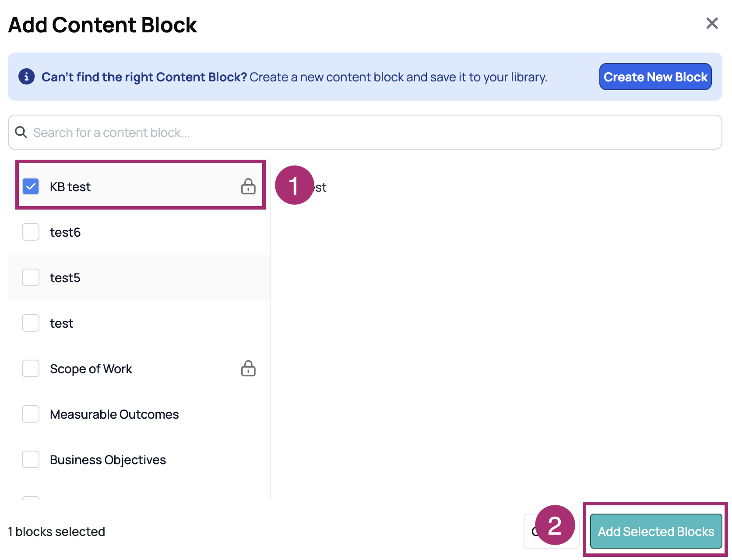Check the test6 content block
This screenshot has height=560, width=732.
30,232
